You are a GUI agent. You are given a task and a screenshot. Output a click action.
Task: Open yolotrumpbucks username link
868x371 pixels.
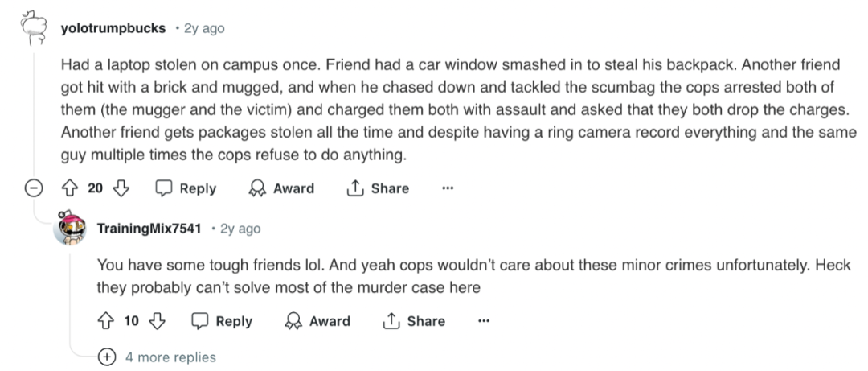point(113,28)
